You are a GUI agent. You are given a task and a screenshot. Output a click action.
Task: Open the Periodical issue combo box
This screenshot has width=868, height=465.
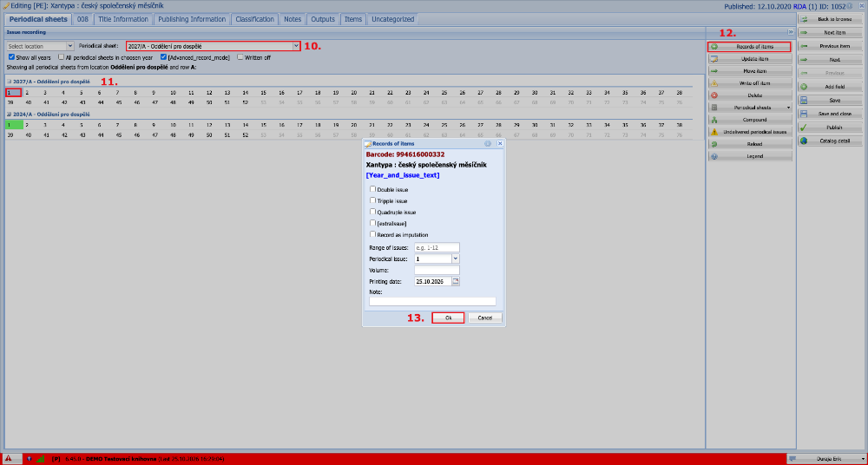point(456,259)
